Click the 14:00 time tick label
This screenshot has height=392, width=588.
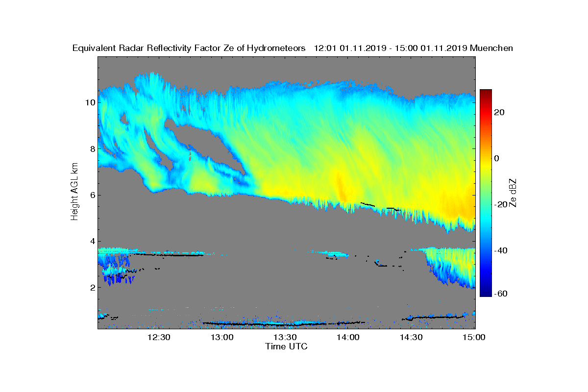point(348,337)
